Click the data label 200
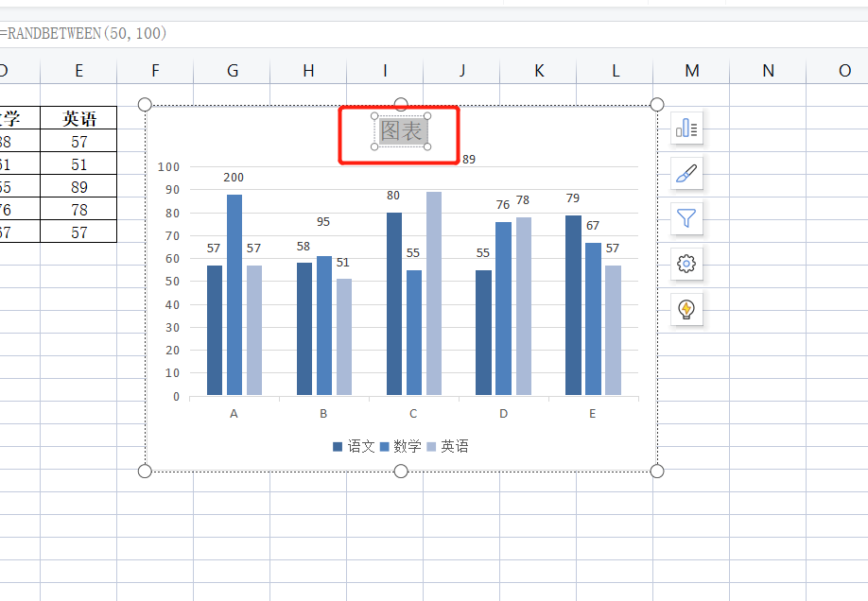Image resolution: width=868 pixels, height=601 pixels. (234, 177)
